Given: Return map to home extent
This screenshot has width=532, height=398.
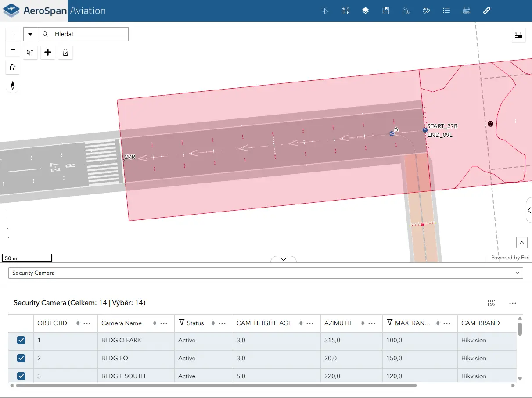Looking at the screenshot, I should [x=13, y=67].
